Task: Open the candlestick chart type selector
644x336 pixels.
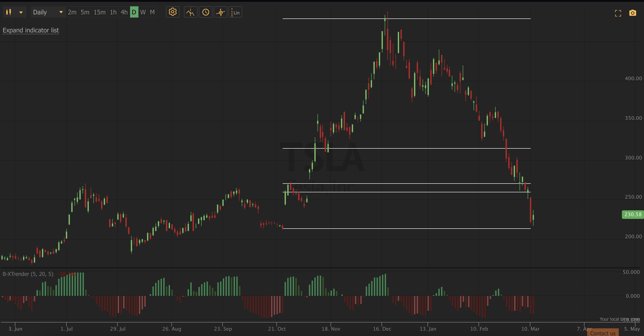Action: click(9, 12)
